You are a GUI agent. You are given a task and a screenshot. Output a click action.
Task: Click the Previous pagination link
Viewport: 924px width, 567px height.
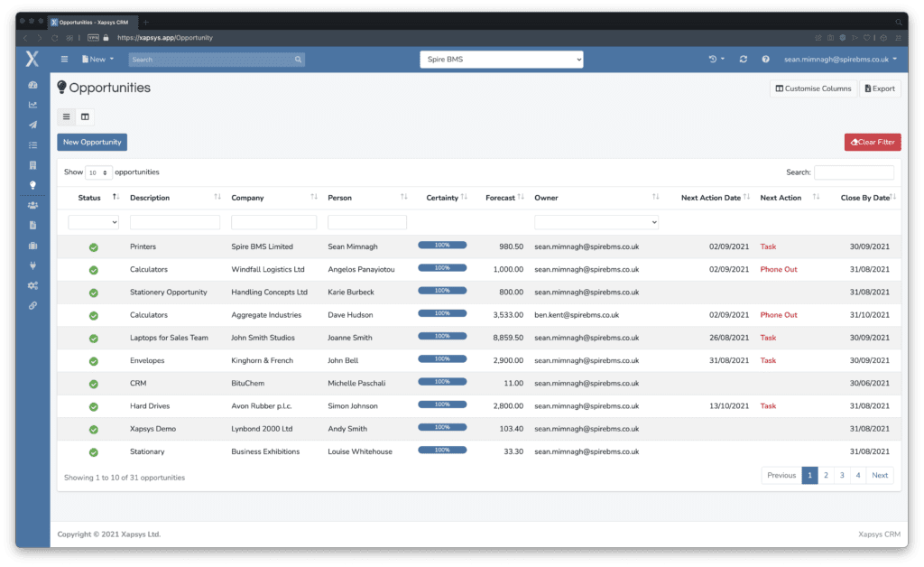point(781,475)
